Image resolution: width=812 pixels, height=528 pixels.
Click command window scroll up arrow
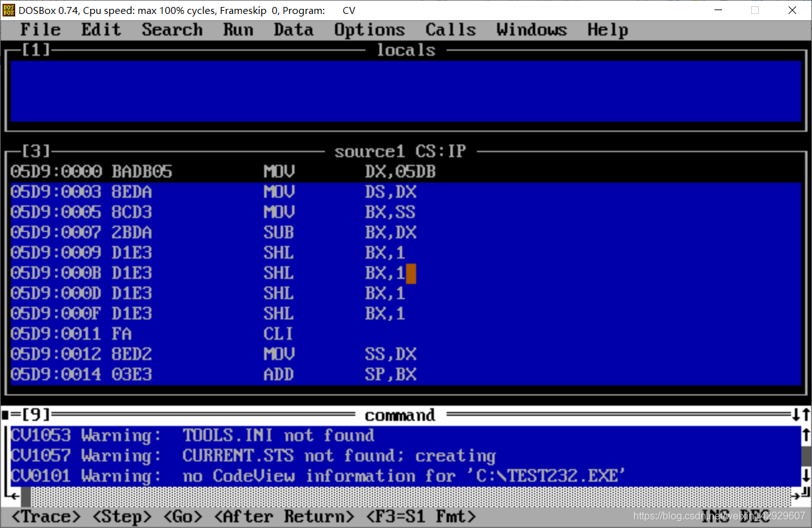click(806, 435)
